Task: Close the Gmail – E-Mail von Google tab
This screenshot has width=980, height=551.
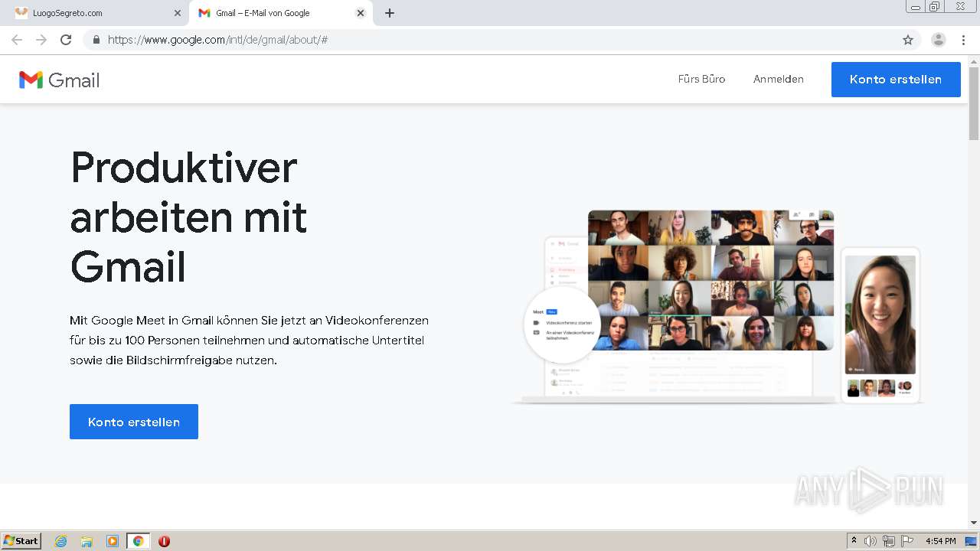Action: (x=361, y=13)
